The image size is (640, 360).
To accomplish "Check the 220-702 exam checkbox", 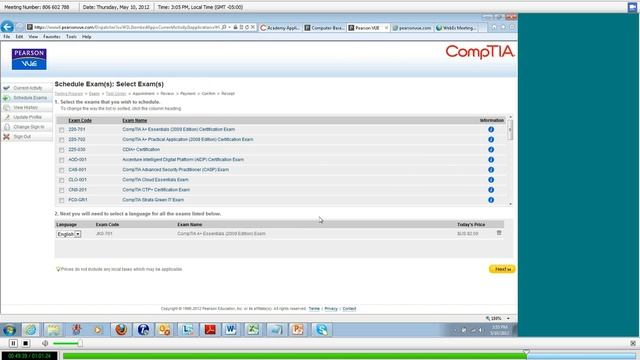I will pos(62,140).
